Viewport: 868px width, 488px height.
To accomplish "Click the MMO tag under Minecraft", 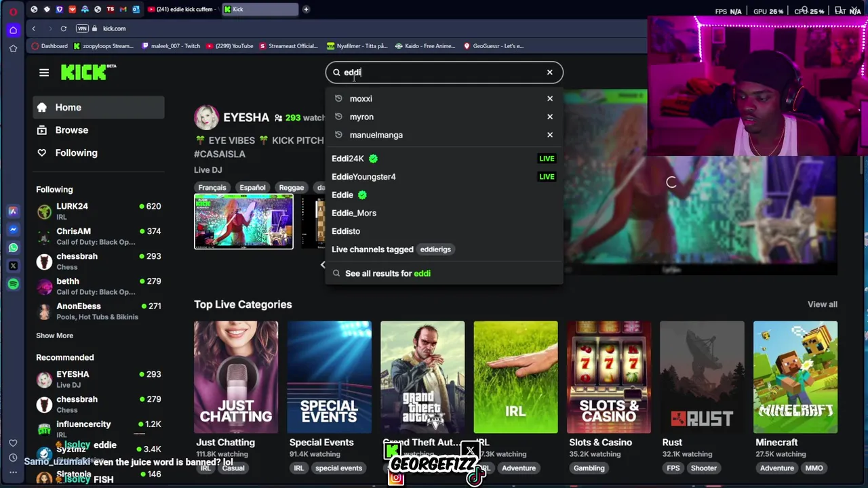I will pyautogui.click(x=814, y=468).
